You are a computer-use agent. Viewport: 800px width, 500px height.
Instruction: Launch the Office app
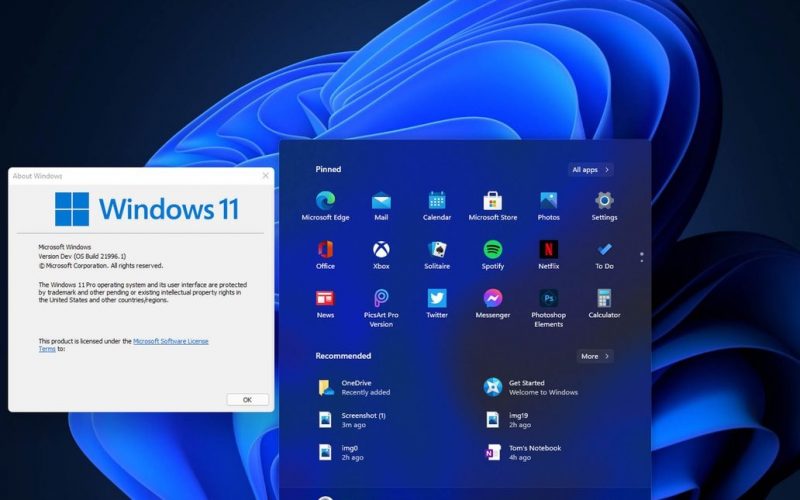point(325,255)
